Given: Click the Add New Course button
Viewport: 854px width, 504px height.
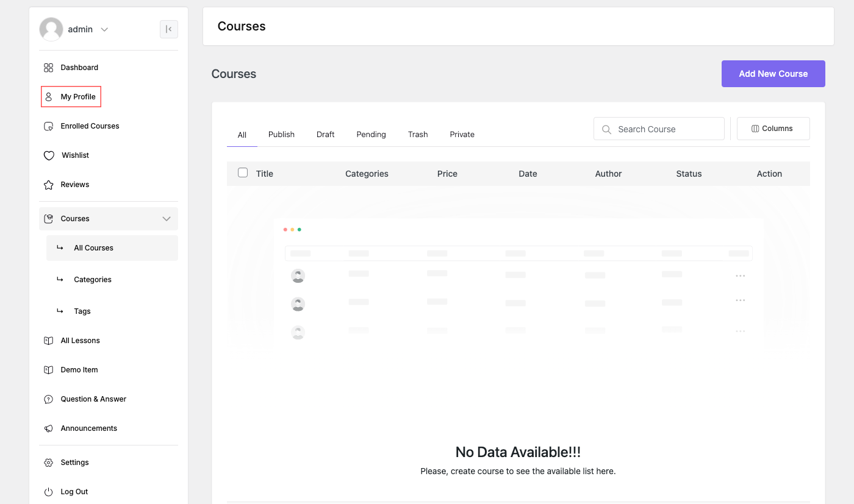Looking at the screenshot, I should [773, 74].
